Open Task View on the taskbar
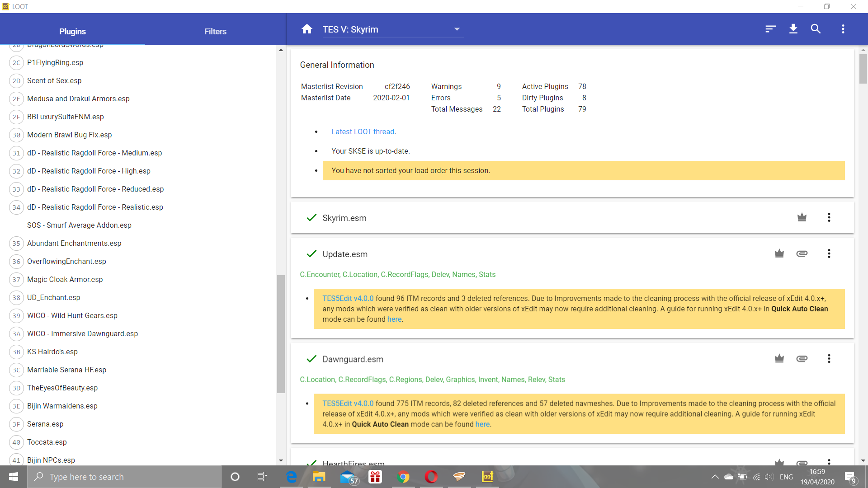 262,477
